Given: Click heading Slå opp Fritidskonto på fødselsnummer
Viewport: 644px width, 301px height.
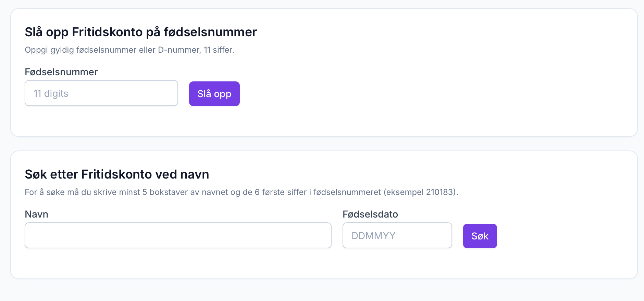Looking at the screenshot, I should (x=141, y=32).
